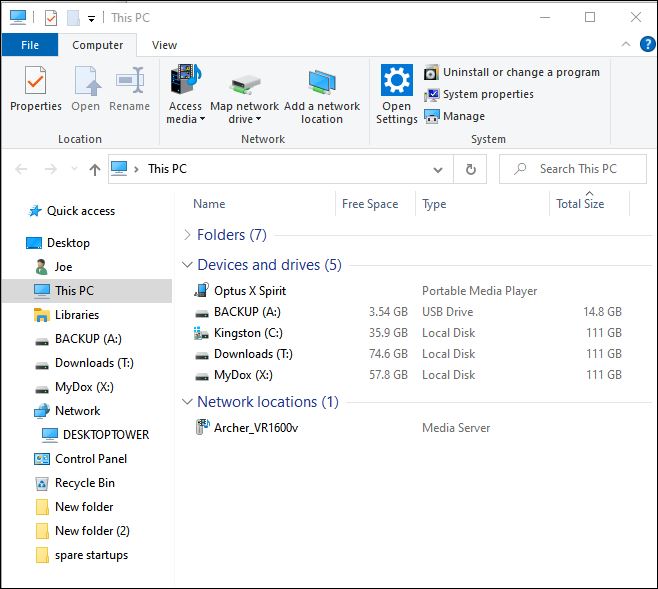Click Uninstall or change a program
Image resolution: width=658 pixels, height=589 pixels.
click(x=512, y=72)
